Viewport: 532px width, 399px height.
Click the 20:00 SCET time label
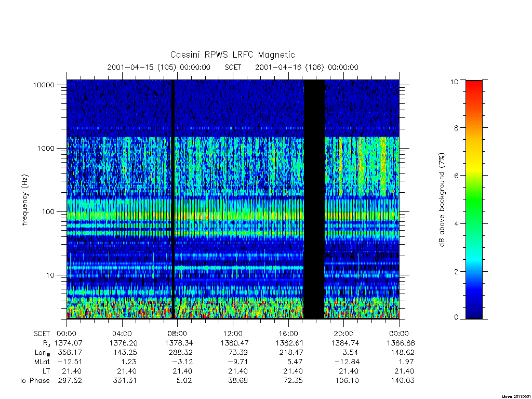point(344,334)
